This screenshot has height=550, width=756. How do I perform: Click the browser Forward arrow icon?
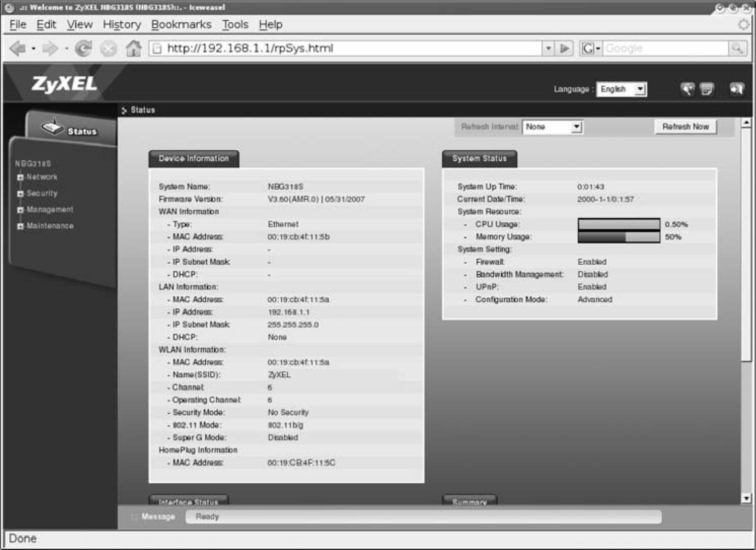pos(50,49)
